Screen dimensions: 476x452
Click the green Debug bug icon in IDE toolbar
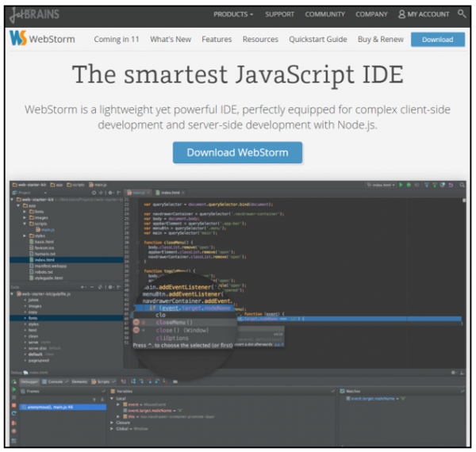409,185
